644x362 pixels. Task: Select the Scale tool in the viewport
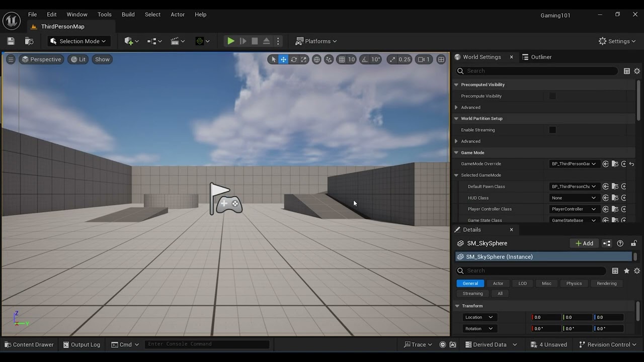pyautogui.click(x=304, y=59)
